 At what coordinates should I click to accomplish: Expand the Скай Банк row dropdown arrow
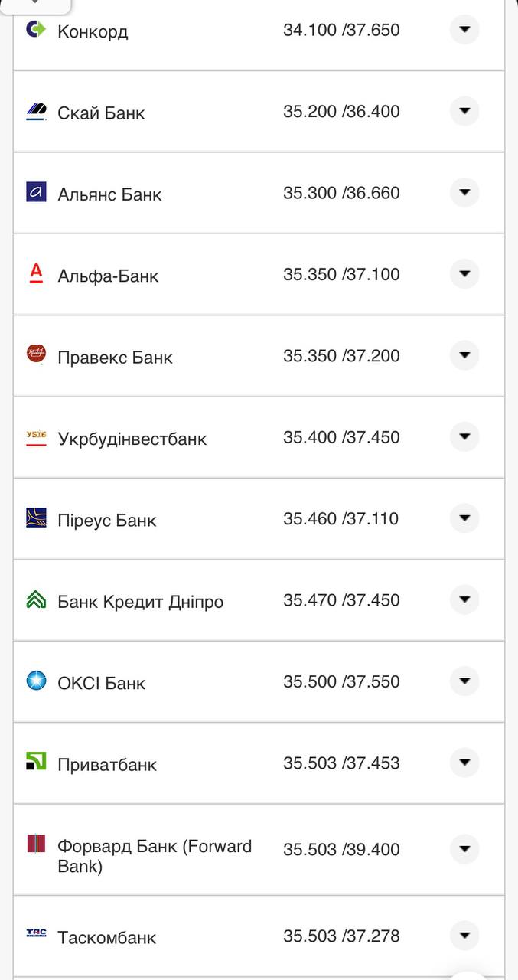[x=464, y=111]
